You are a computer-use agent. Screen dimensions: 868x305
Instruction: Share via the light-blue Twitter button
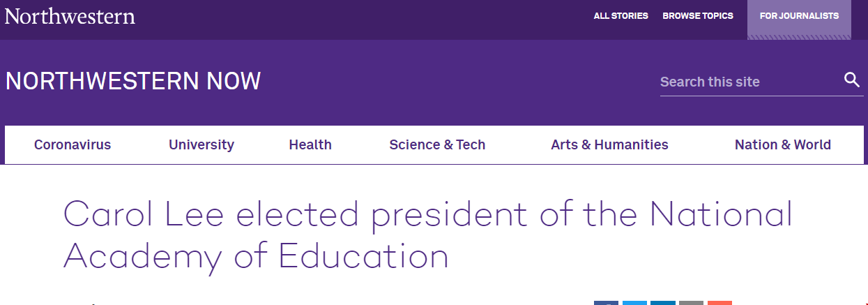(634, 303)
